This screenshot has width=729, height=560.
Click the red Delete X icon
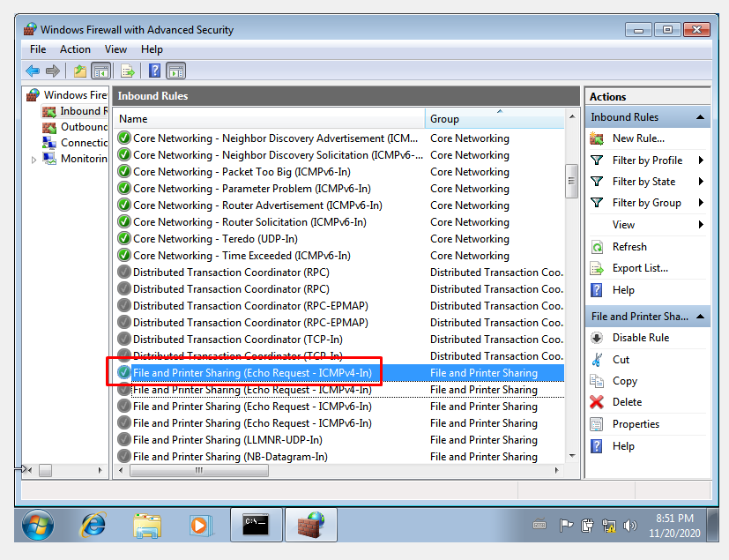597,402
